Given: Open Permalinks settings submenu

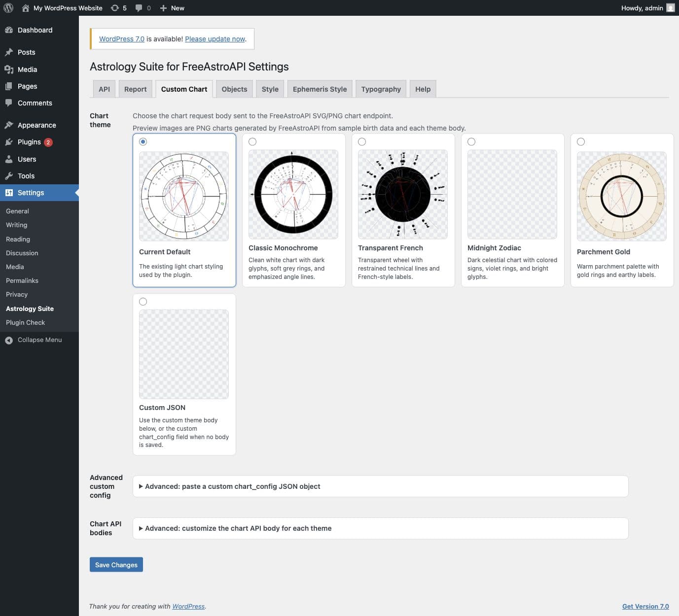Looking at the screenshot, I should tap(22, 280).
